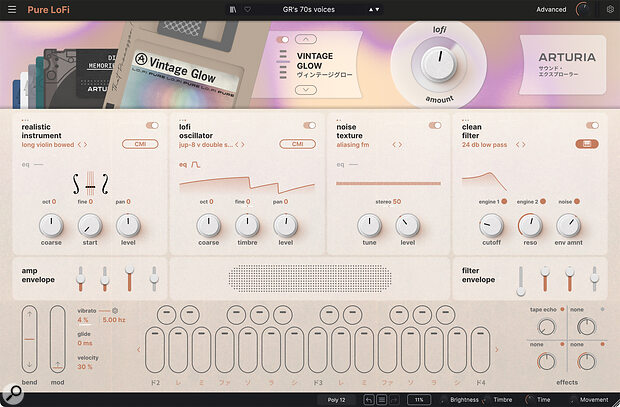Open the tape echo effect type selector
Screen dimensions: 620x407
pyautogui.click(x=543, y=309)
